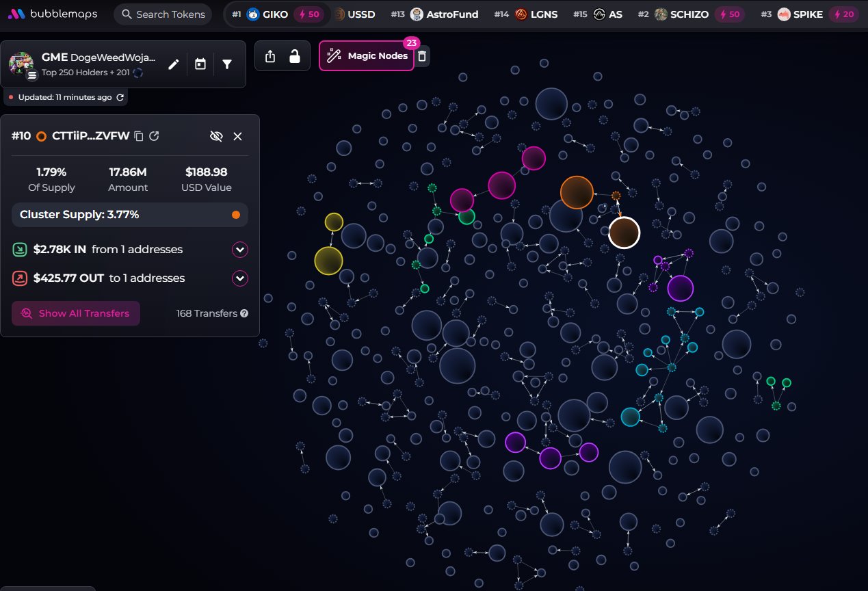The width and height of the screenshot is (868, 591).
Task: Expand the $425.77 OUT transfers
Action: (239, 278)
